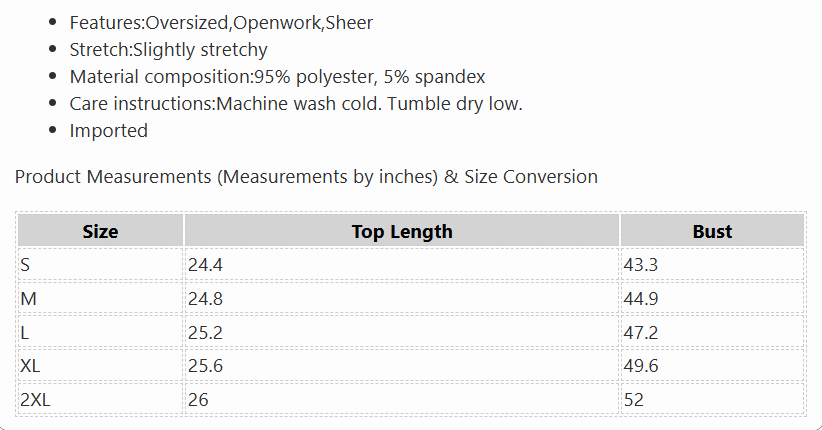Click the Product Measurements heading text
Screen dimensions: 822x430
point(306,177)
